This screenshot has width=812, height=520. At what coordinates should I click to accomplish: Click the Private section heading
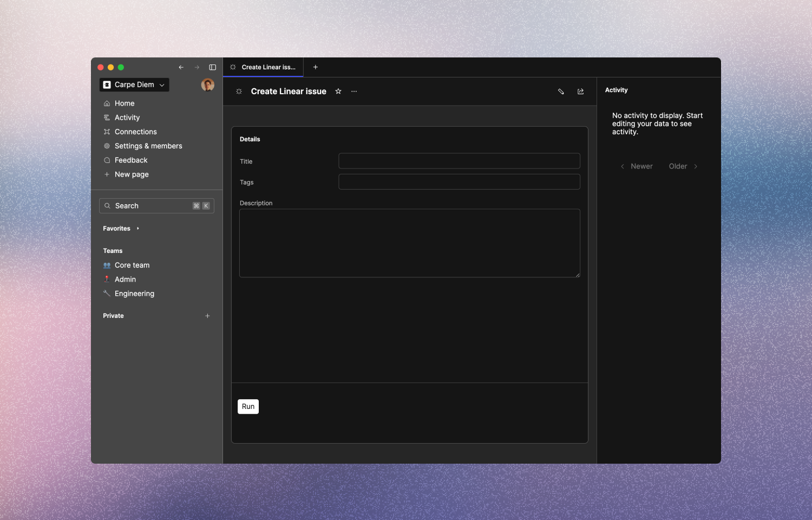[x=113, y=316]
